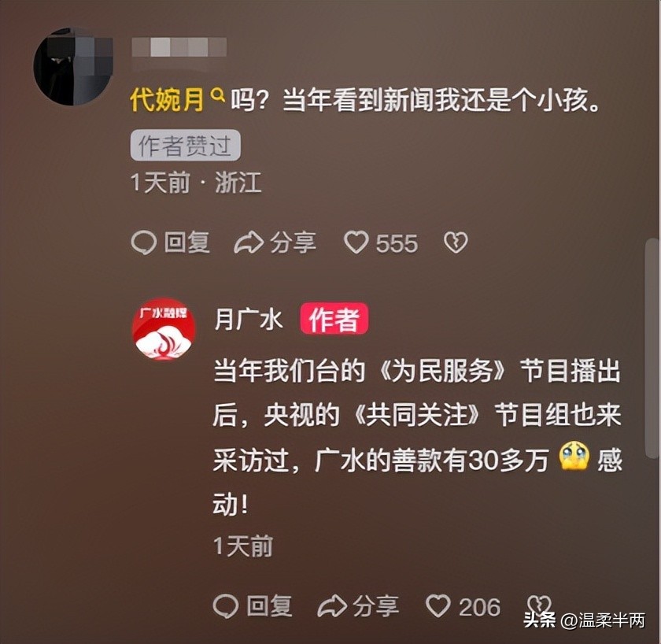Dislike the first comment via broken heart
The height and width of the screenshot is (644, 661).
[x=456, y=243]
